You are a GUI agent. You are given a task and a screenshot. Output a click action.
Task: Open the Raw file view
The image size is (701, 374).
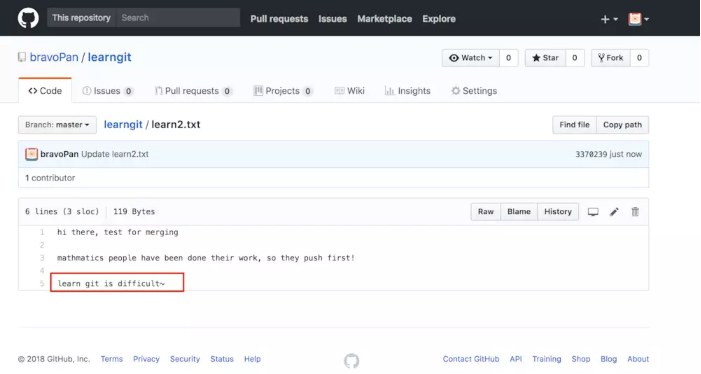click(x=486, y=212)
